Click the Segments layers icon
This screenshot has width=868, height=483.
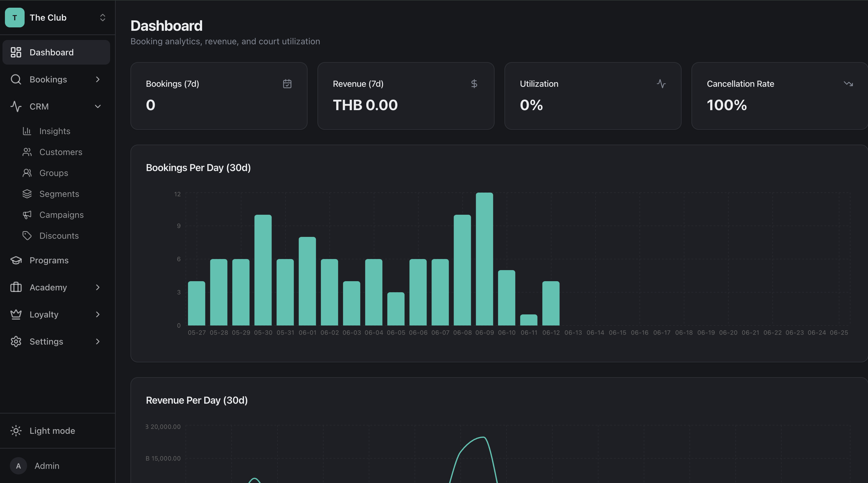click(27, 194)
